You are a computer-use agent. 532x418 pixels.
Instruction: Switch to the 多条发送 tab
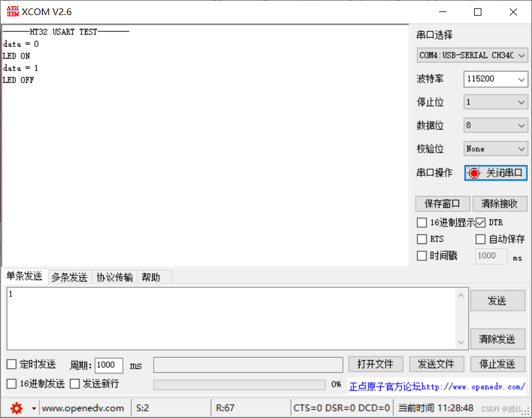click(69, 277)
